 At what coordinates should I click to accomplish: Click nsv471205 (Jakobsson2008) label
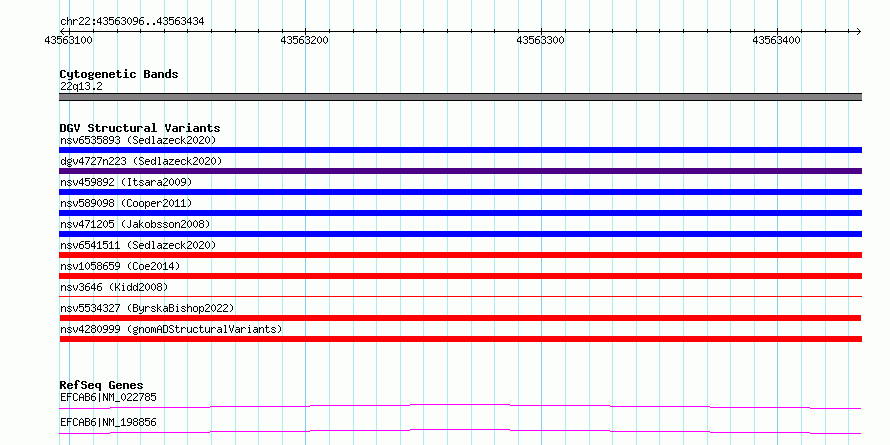point(135,224)
